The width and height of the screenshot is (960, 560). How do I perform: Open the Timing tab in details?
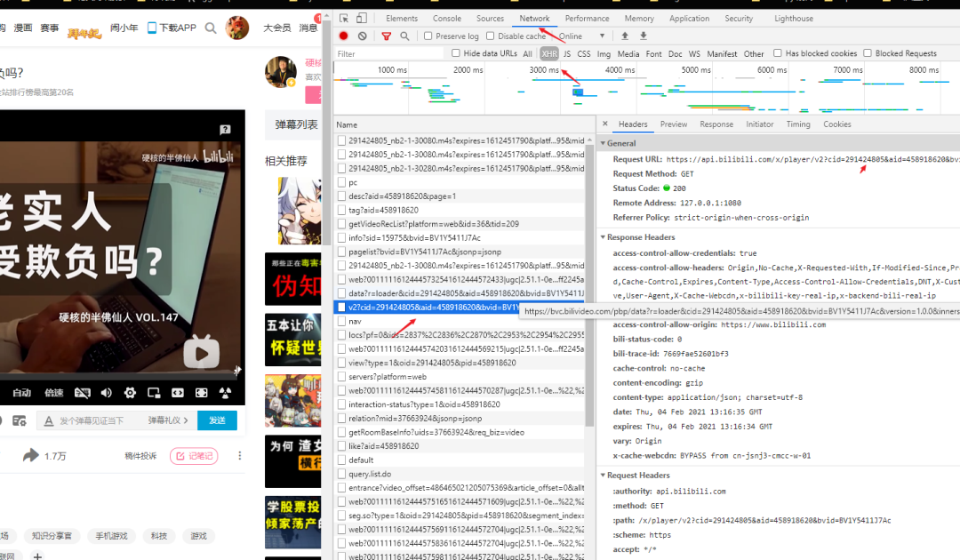pyautogui.click(x=797, y=124)
